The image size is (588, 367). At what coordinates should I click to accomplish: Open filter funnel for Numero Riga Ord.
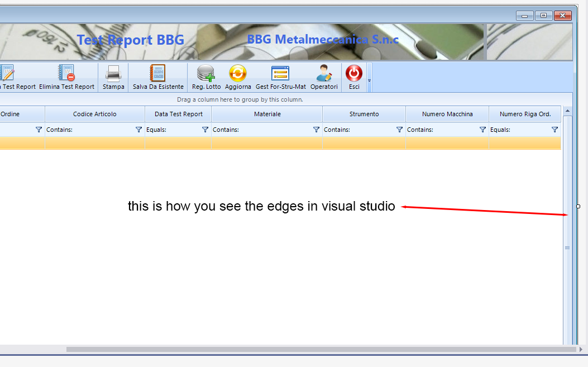(x=554, y=130)
